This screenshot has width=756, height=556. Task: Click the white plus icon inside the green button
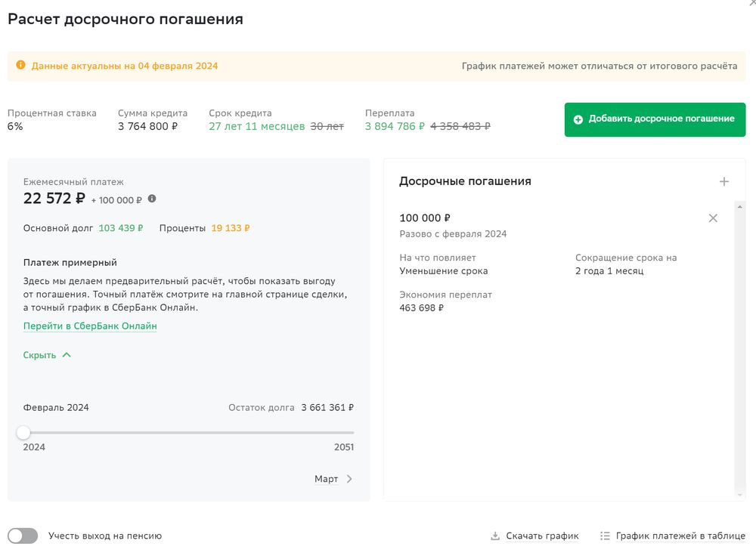(x=578, y=119)
